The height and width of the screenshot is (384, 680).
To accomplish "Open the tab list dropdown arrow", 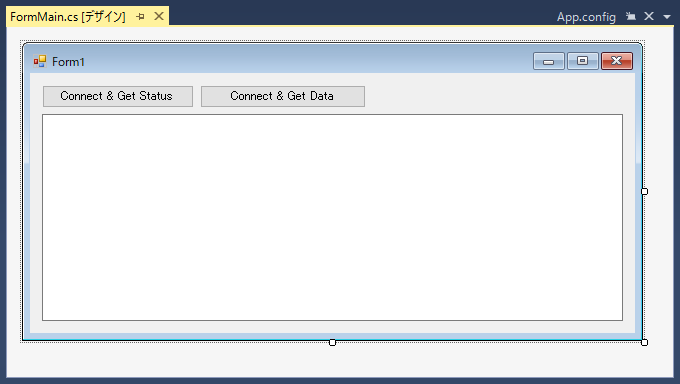I will 667,17.
